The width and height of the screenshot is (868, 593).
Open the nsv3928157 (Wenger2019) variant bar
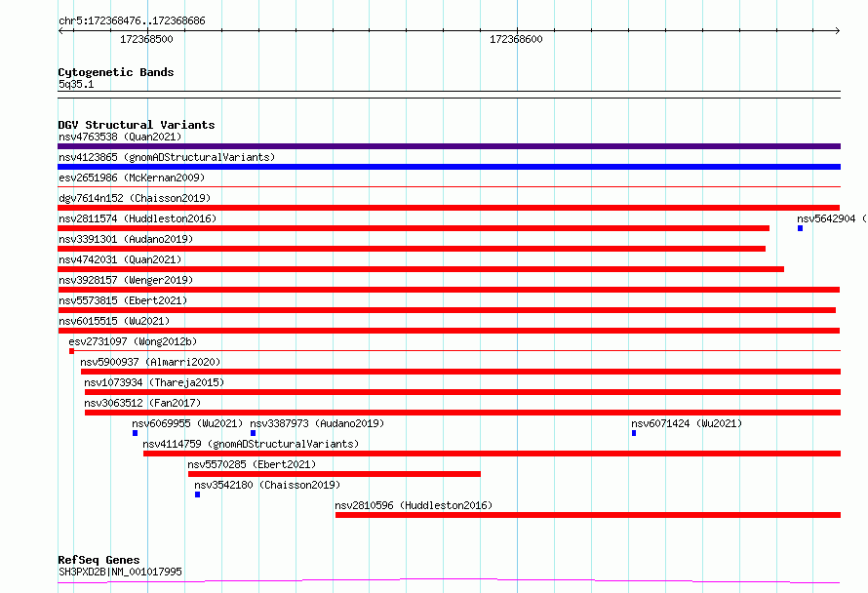point(449,290)
